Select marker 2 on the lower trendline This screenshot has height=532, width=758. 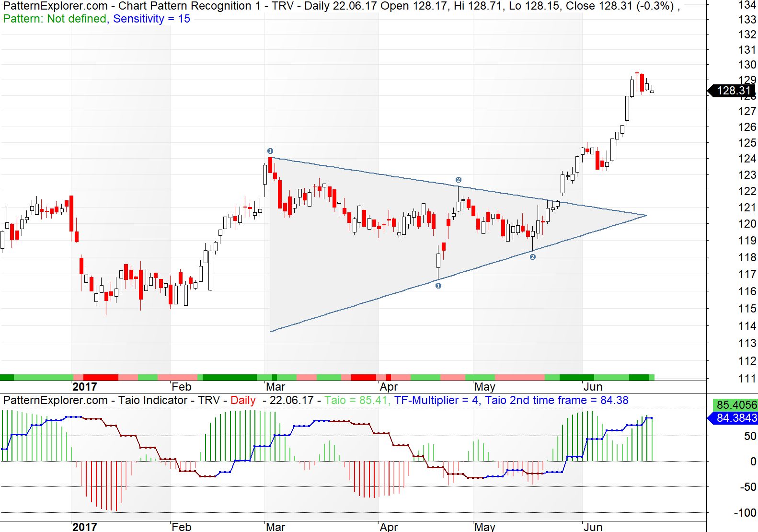point(533,257)
